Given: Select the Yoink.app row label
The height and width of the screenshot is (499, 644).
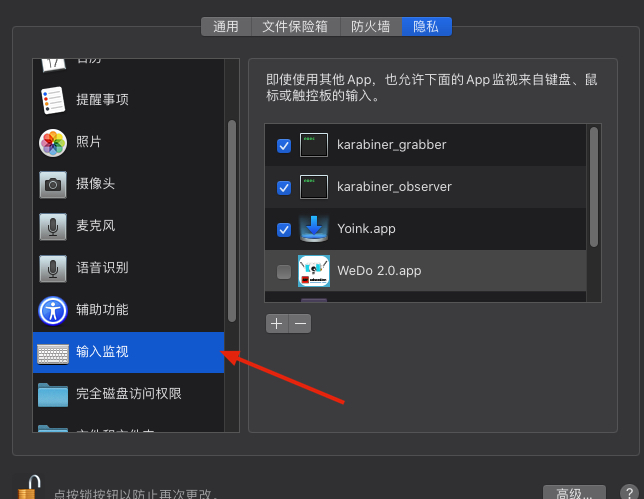Looking at the screenshot, I should 366,229.
